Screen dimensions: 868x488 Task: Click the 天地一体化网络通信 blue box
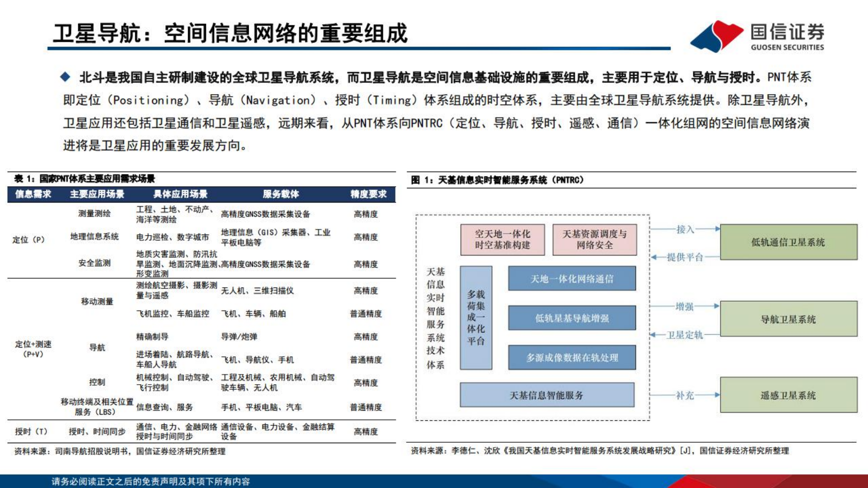[x=572, y=279]
